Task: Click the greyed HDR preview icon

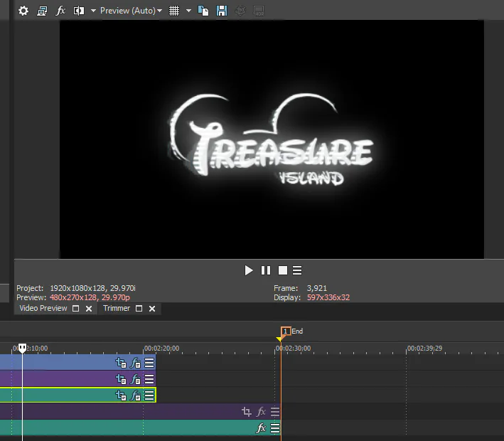Action: [259, 11]
